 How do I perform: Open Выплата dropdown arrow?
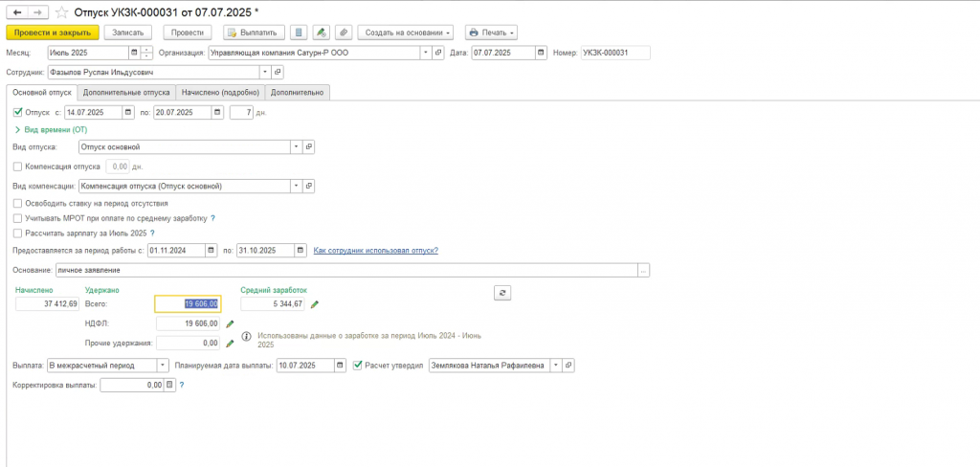(x=163, y=366)
